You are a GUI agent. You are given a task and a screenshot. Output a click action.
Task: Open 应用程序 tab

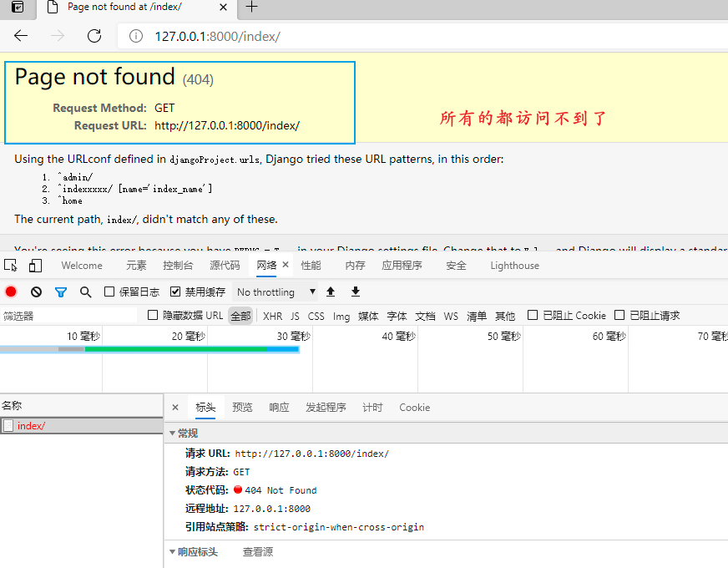click(402, 266)
